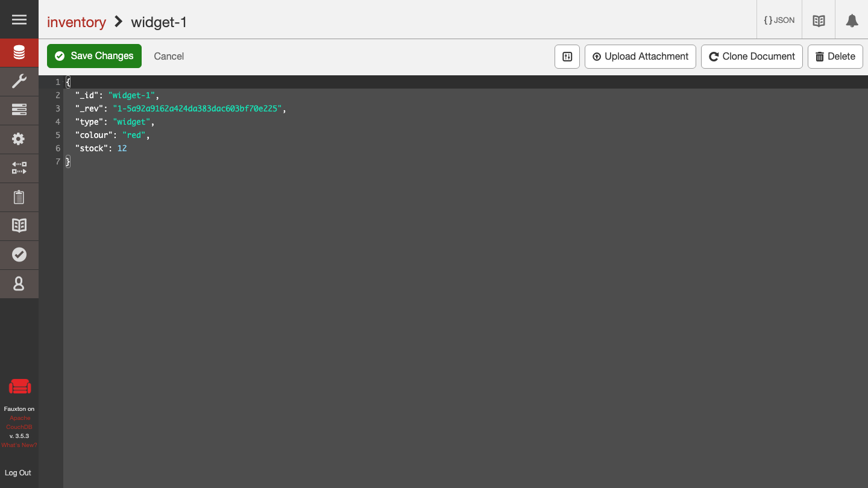Open the Apache CouchDB link
The height and width of the screenshot is (488, 868).
coord(19,422)
